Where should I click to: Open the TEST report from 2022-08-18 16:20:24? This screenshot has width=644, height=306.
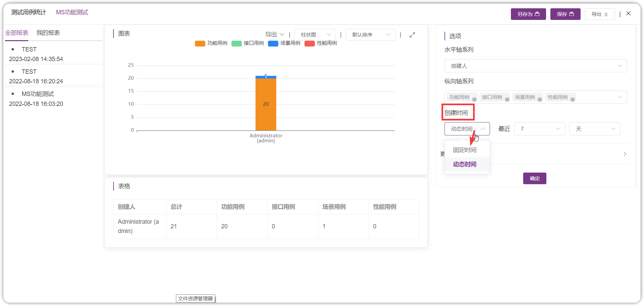[54, 76]
